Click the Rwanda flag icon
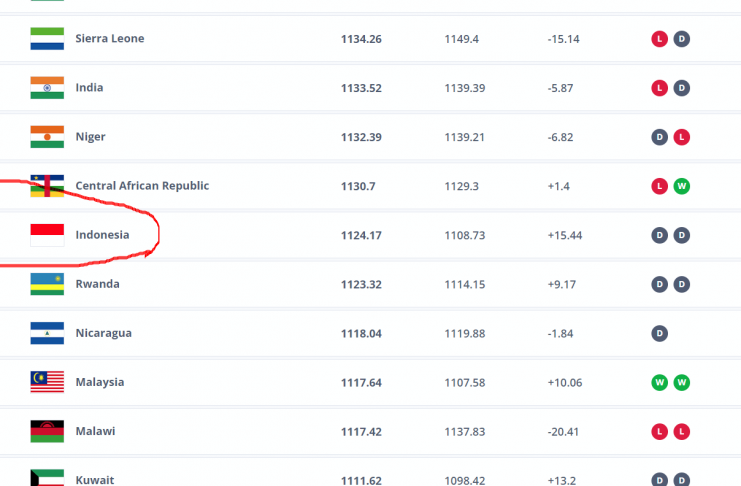This screenshot has height=486, width=741. click(x=47, y=284)
